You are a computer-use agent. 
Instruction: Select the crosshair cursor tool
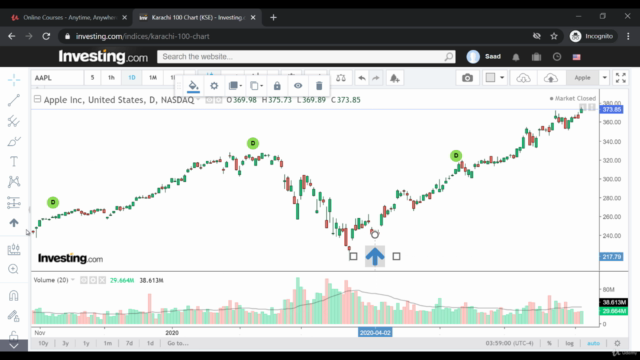click(14, 80)
